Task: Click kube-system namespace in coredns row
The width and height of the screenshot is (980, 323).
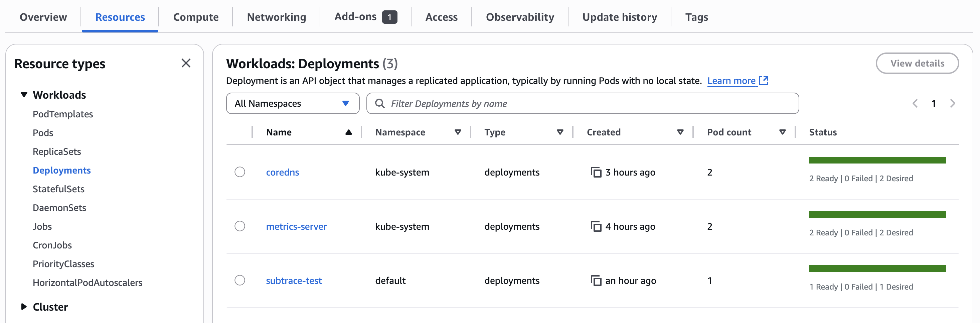Action: pos(402,172)
